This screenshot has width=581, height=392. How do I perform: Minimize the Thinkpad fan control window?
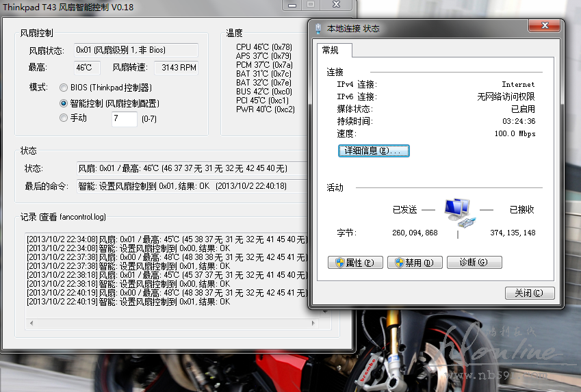[x=294, y=4]
